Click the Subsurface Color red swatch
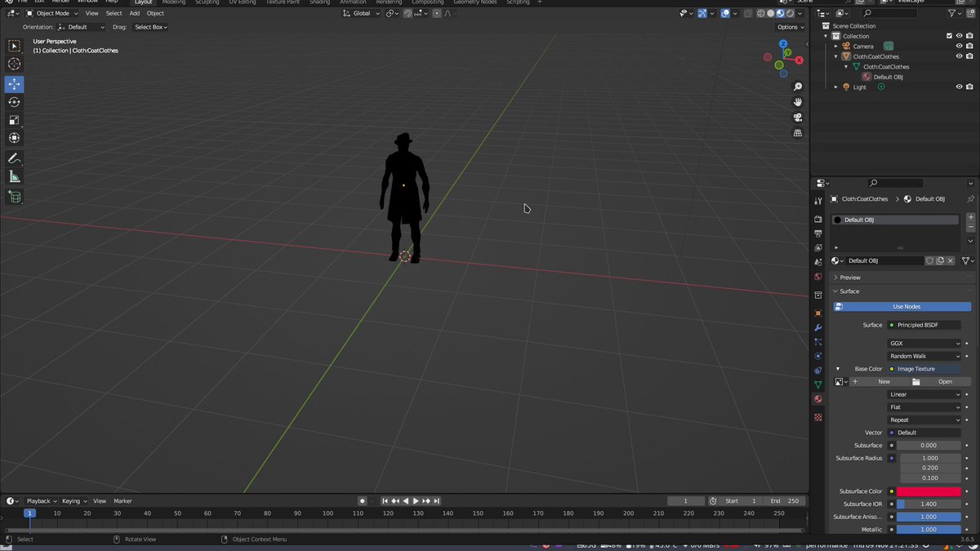Image resolution: width=980 pixels, height=551 pixels. 929,491
